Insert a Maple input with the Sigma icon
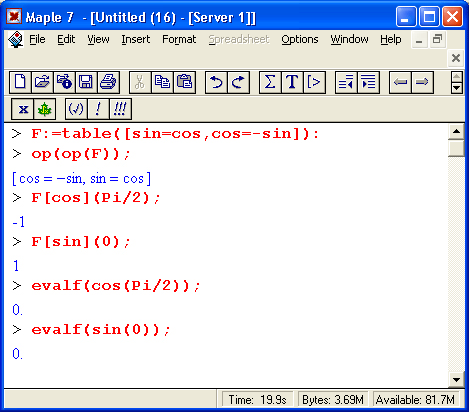This screenshot has height=412, width=469. [x=270, y=82]
